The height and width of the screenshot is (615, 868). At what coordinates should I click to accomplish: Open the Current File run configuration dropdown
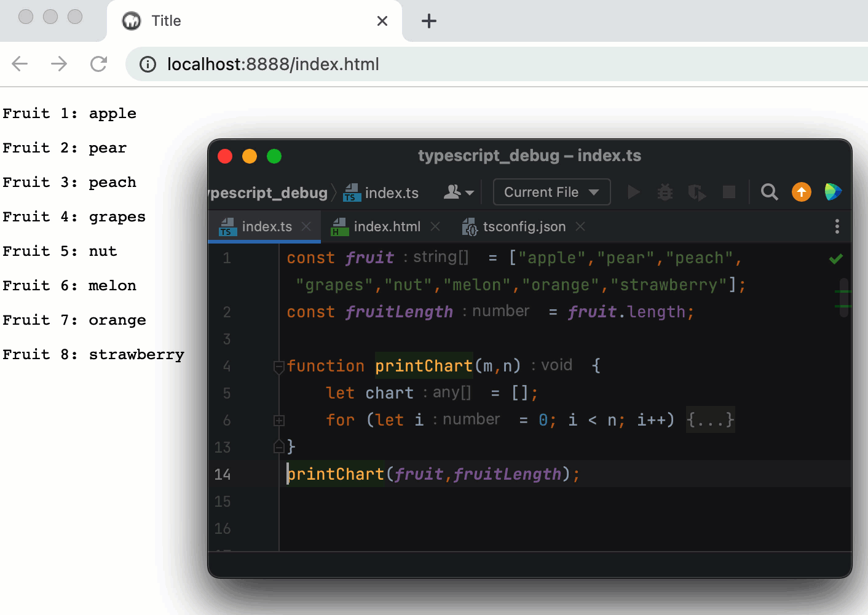pyautogui.click(x=551, y=192)
